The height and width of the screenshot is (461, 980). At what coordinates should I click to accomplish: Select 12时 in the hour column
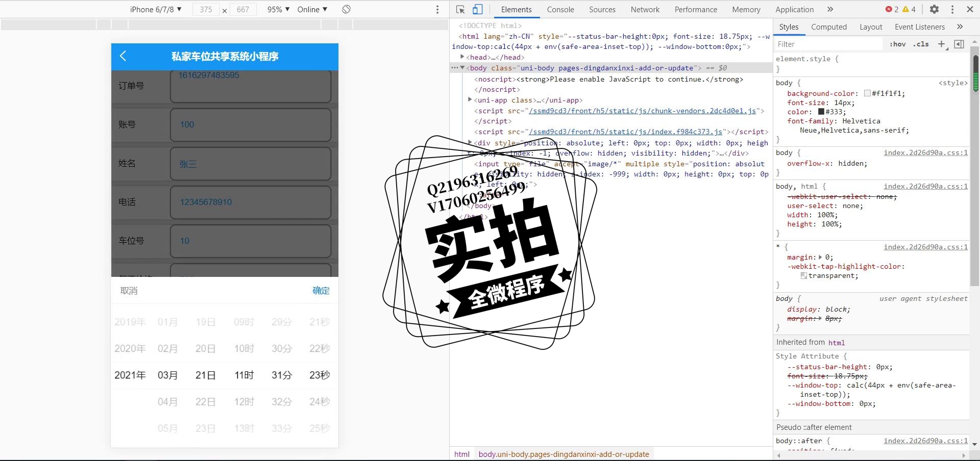[244, 402]
